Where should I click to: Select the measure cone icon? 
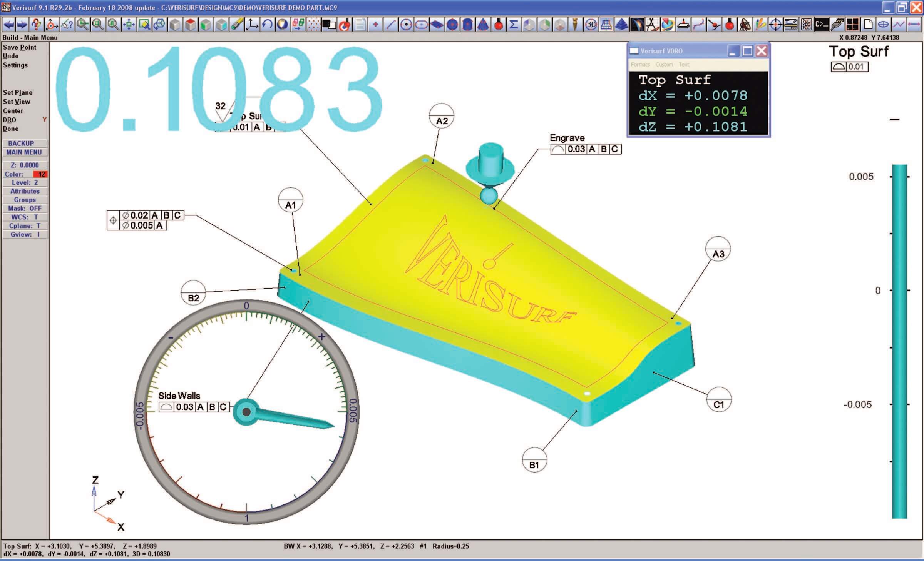click(483, 25)
